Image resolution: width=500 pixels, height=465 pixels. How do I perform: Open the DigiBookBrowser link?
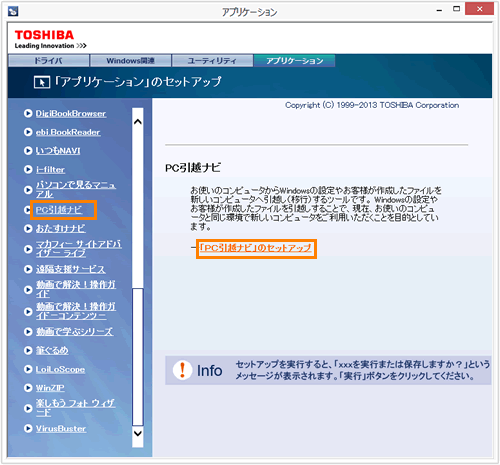pyautogui.click(x=71, y=114)
